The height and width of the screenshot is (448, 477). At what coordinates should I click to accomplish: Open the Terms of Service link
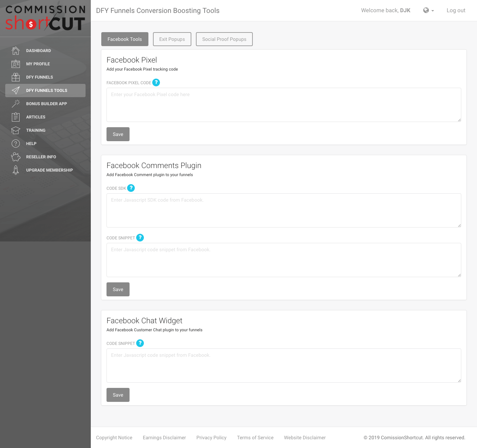(x=255, y=438)
